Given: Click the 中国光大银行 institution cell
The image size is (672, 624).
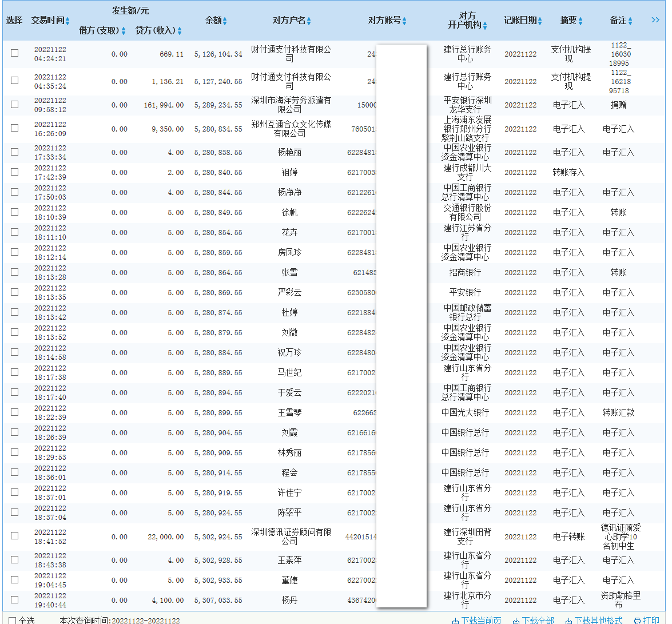Looking at the screenshot, I should click(x=466, y=412).
